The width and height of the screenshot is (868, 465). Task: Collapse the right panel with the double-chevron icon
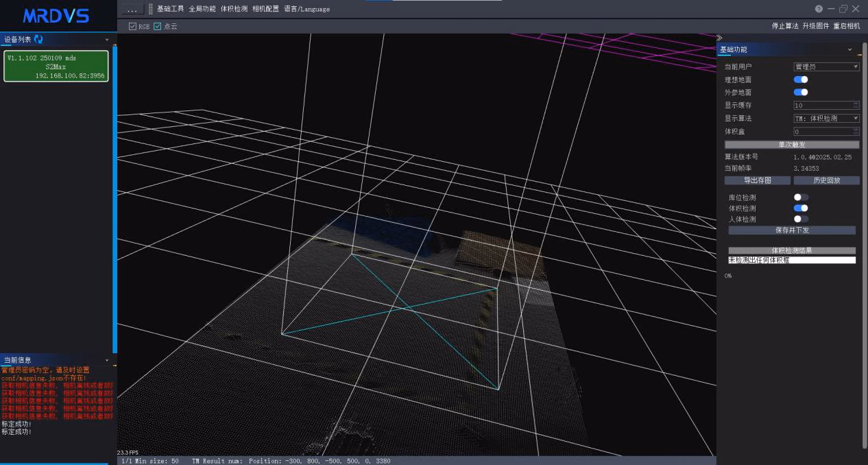pos(719,38)
